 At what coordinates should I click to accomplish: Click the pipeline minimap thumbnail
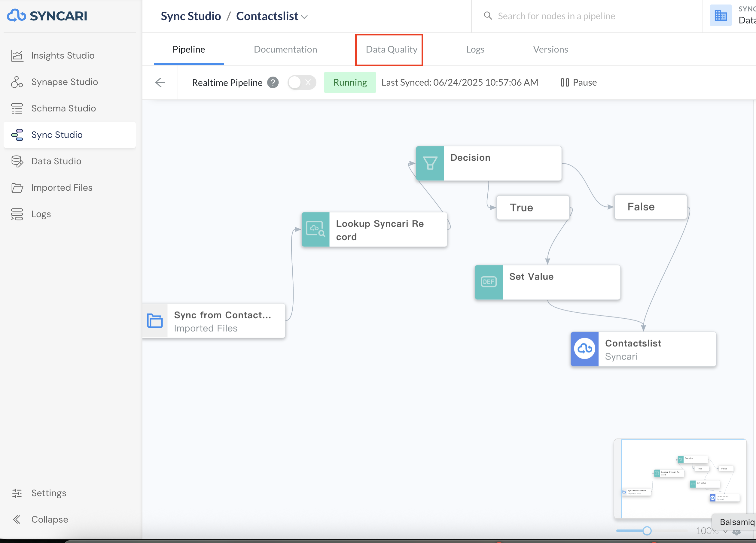tap(680, 478)
